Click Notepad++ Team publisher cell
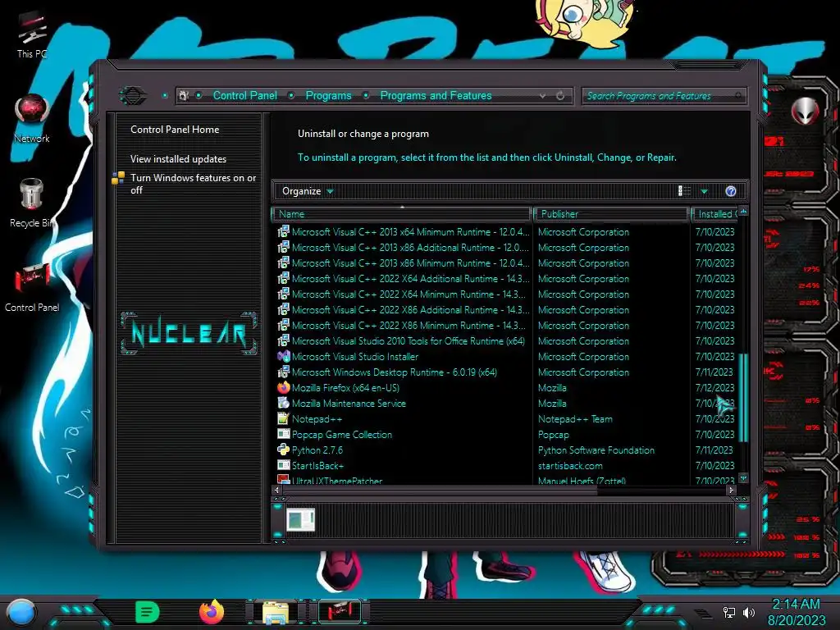Image resolution: width=840 pixels, height=630 pixels. coord(575,419)
